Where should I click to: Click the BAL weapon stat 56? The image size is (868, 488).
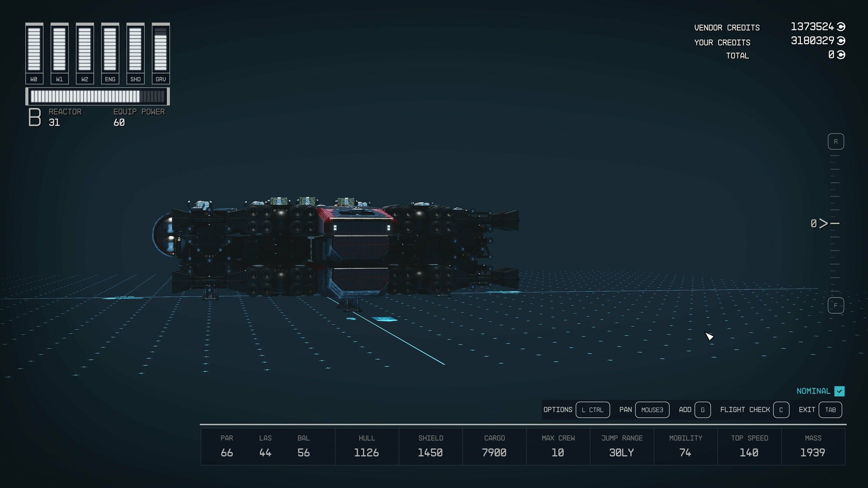pos(303,446)
